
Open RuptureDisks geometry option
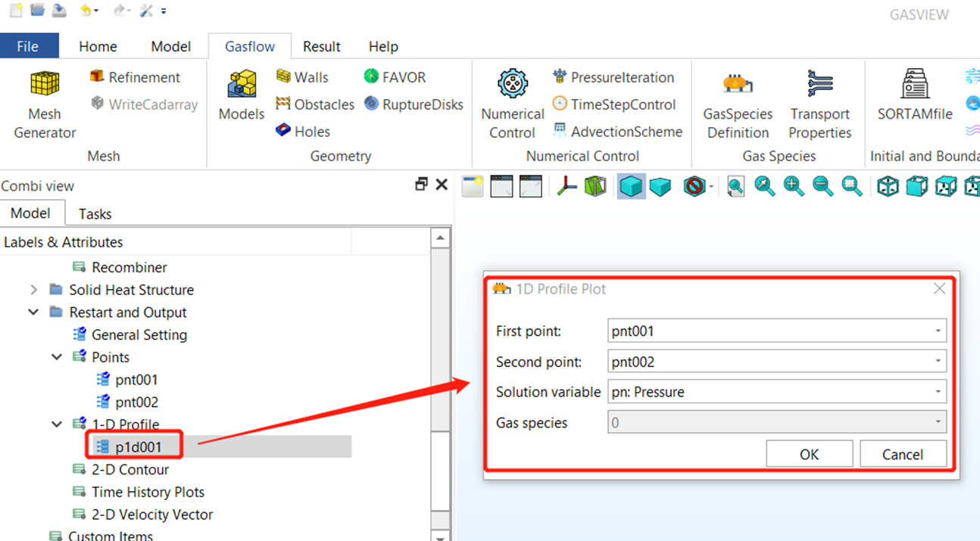(x=414, y=104)
